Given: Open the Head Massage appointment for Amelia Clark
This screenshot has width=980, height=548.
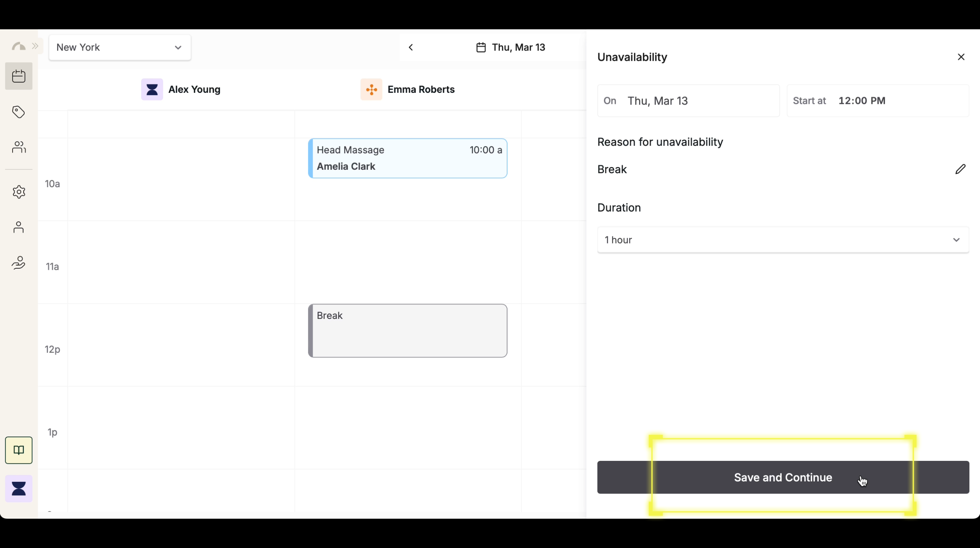Looking at the screenshot, I should coord(407,158).
